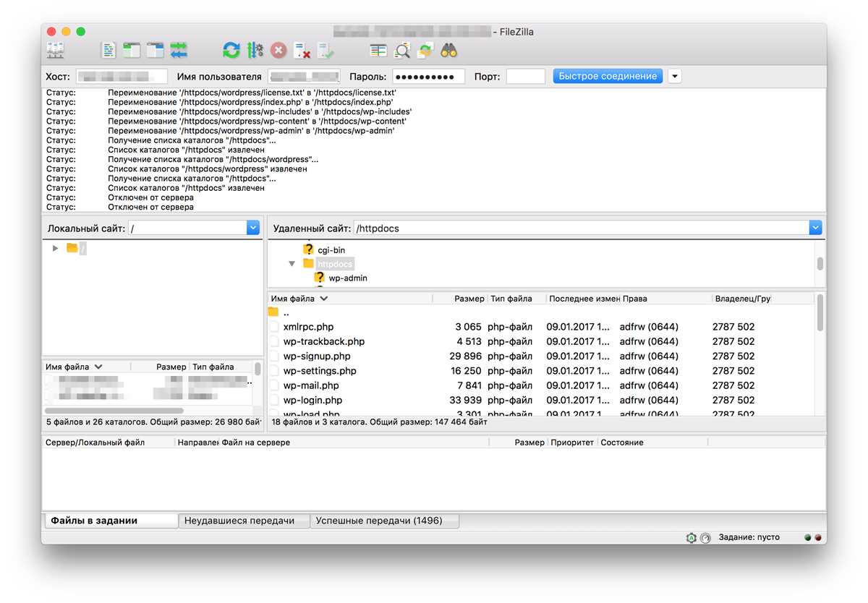Click the colored table comparison toolbar icon

click(x=378, y=51)
